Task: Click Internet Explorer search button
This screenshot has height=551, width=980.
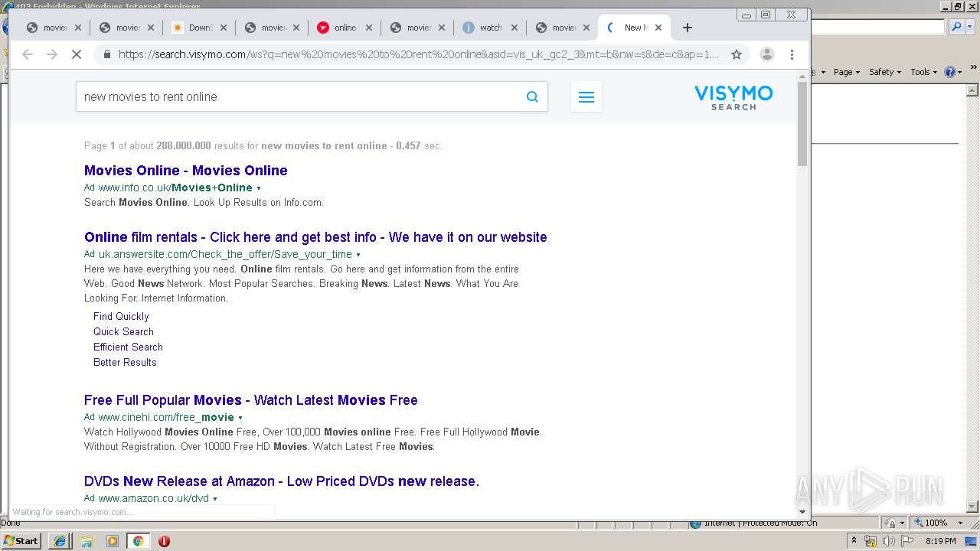Action: pos(956,27)
